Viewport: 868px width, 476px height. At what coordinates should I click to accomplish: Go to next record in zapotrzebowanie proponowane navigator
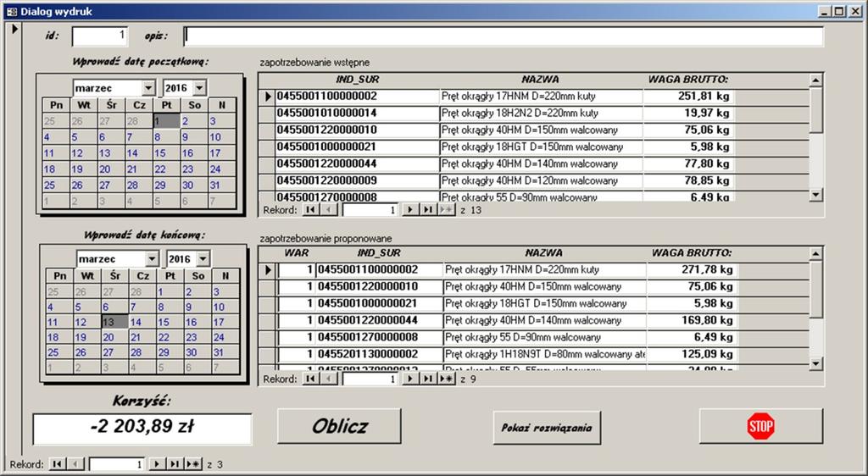(409, 379)
